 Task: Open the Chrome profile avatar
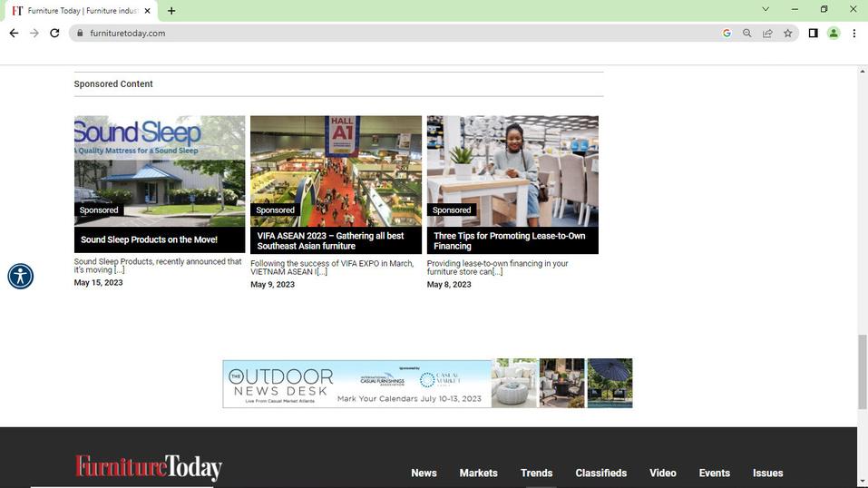click(834, 34)
